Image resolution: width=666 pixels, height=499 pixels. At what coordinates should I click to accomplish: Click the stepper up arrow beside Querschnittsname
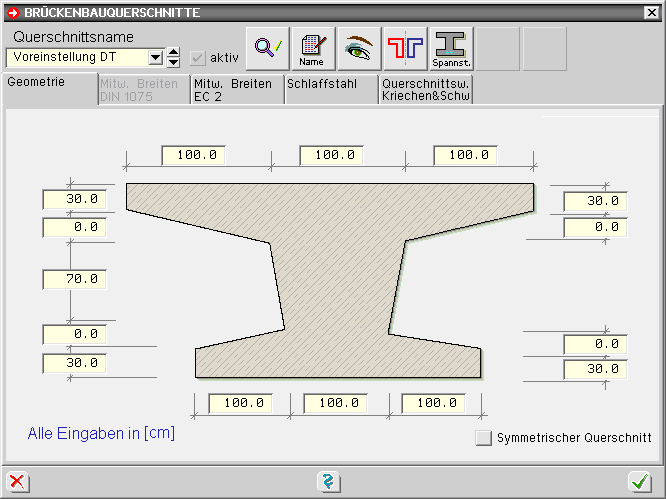pyautogui.click(x=173, y=52)
